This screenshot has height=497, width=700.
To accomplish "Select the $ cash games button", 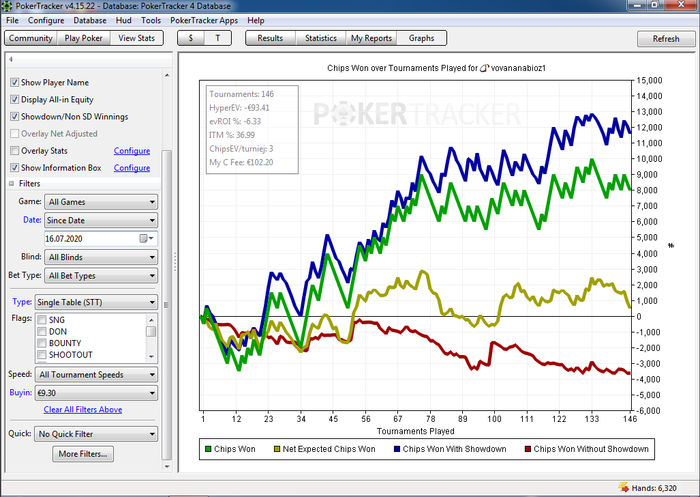I will (x=191, y=38).
